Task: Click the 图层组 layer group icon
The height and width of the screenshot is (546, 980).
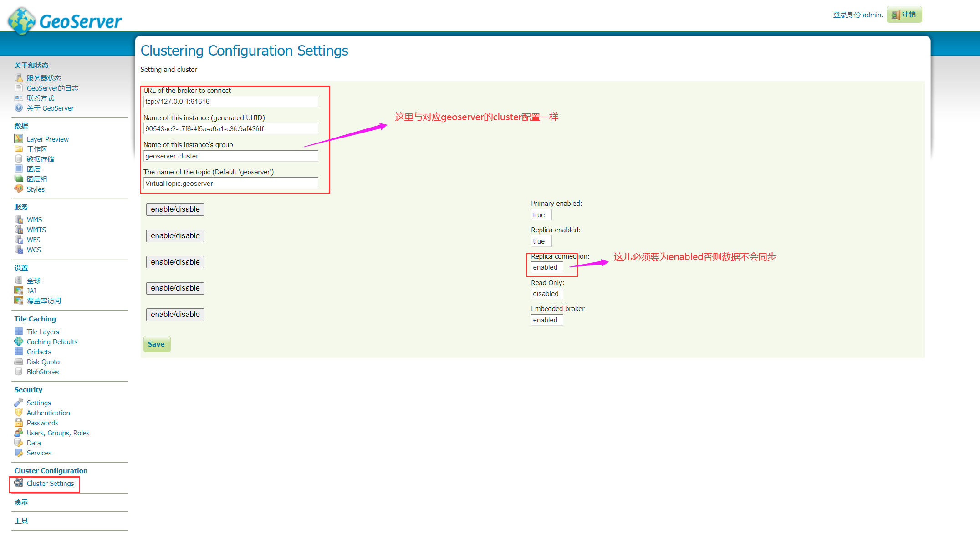Action: click(x=19, y=179)
